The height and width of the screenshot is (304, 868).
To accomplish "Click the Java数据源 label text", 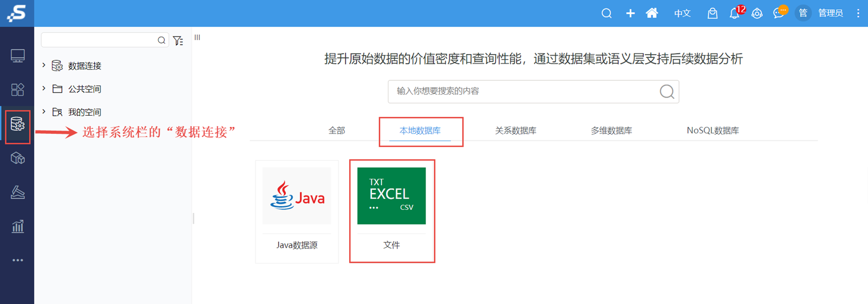I will (x=297, y=245).
